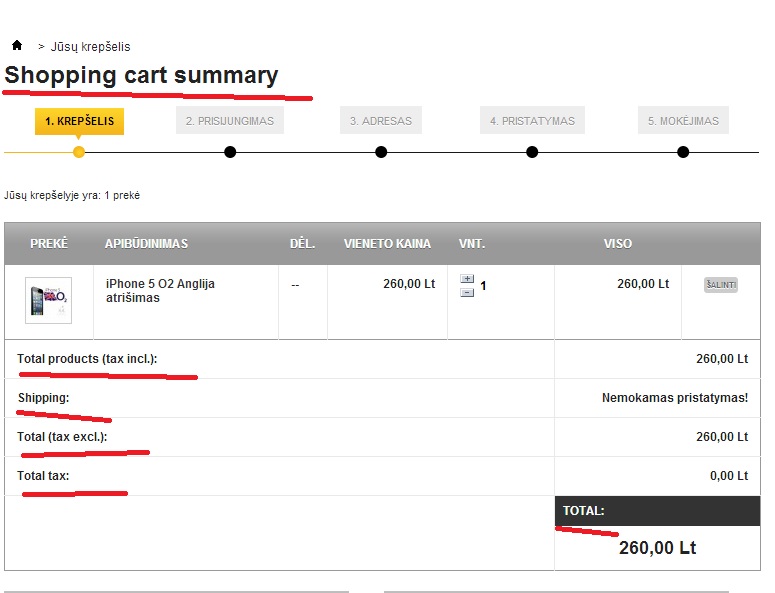
Task: Jump to the 5. Mokėjimas step
Action: [x=683, y=121]
